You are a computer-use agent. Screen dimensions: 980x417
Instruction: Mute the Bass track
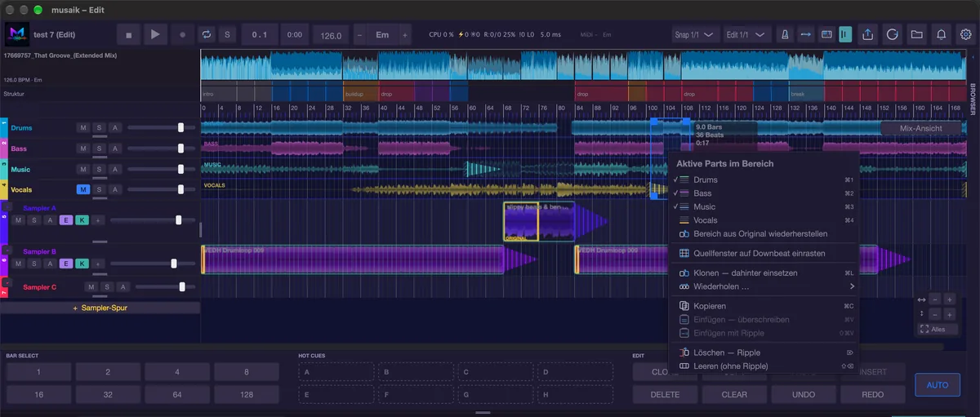pyautogui.click(x=82, y=149)
